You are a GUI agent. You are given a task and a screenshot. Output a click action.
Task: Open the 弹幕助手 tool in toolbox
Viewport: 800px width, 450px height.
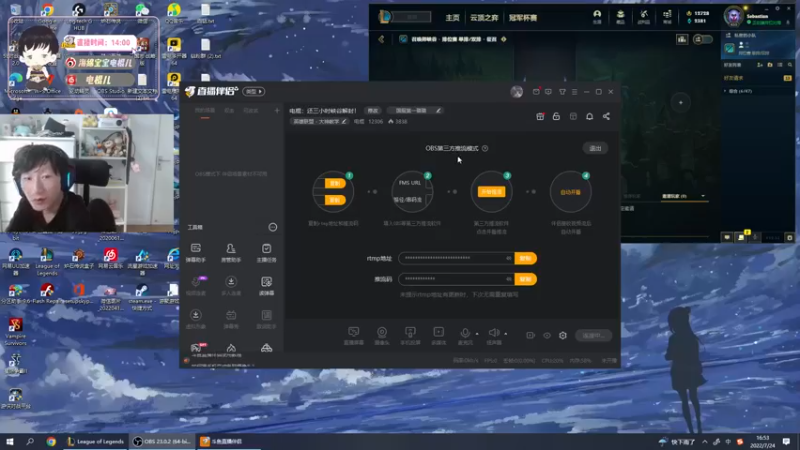tap(196, 253)
